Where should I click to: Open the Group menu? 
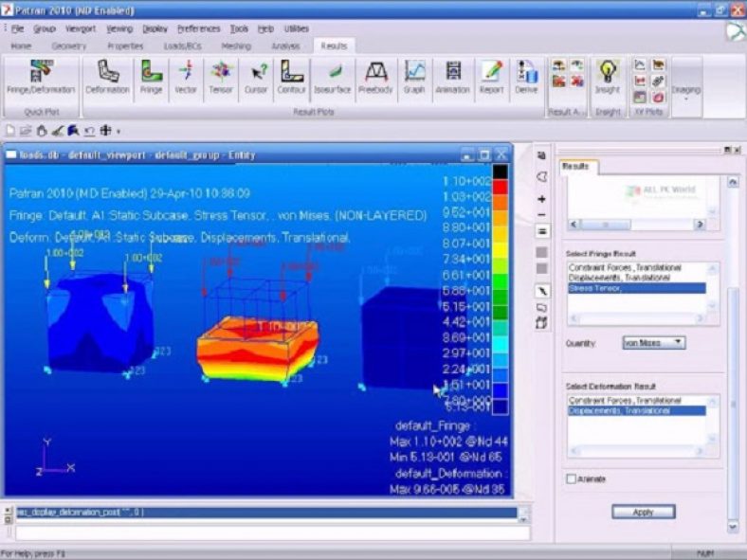45,28
